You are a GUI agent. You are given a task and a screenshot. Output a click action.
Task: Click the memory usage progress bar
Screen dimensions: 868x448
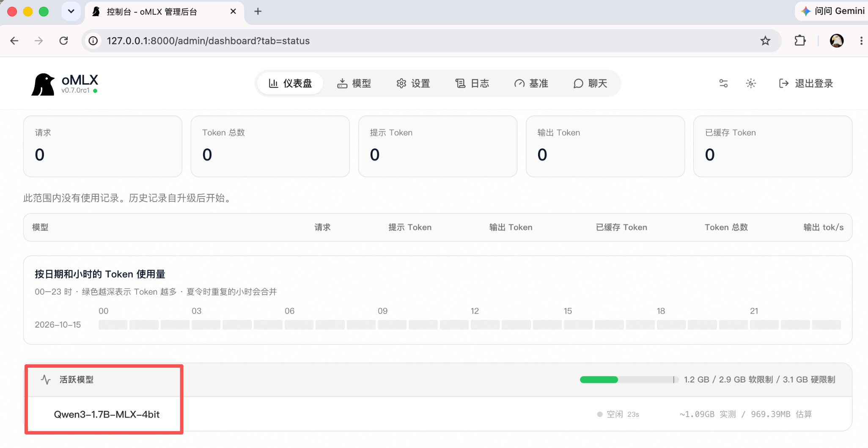[x=629, y=380]
